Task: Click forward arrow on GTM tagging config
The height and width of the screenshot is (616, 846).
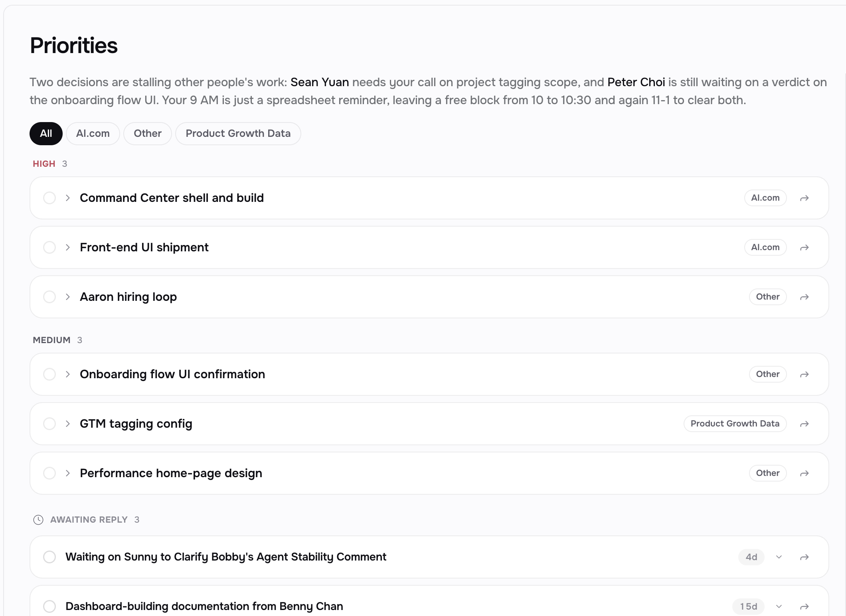Action: [804, 424]
